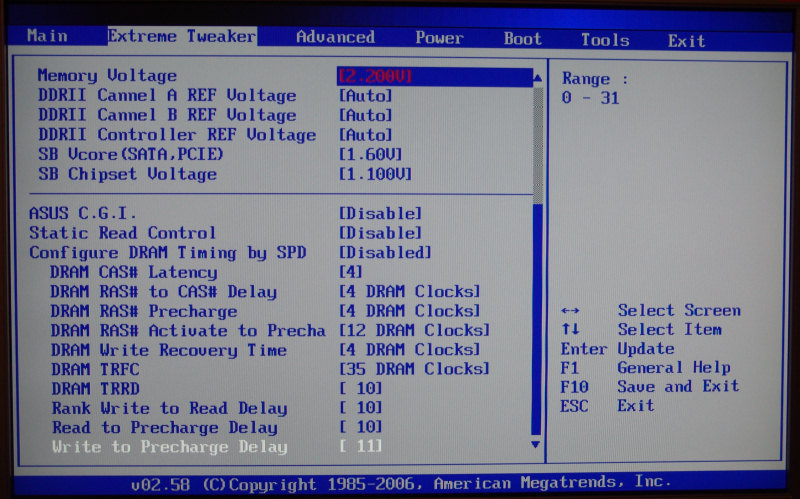The image size is (800, 499).
Task: Open the Main tab
Action: [x=47, y=37]
